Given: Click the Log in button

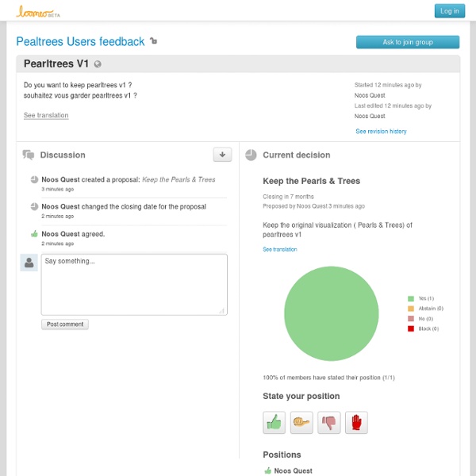Looking at the screenshot, I should 449,11.
